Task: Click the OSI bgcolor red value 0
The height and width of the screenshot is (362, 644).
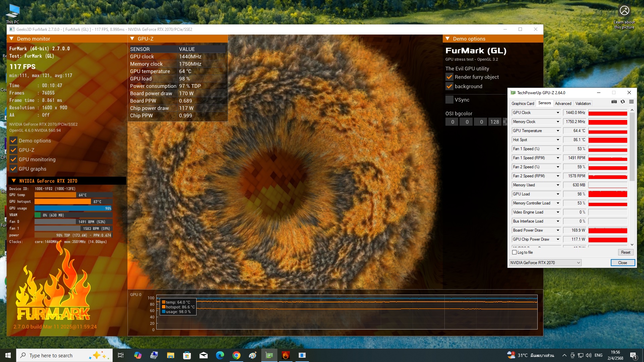Action: 452,122
